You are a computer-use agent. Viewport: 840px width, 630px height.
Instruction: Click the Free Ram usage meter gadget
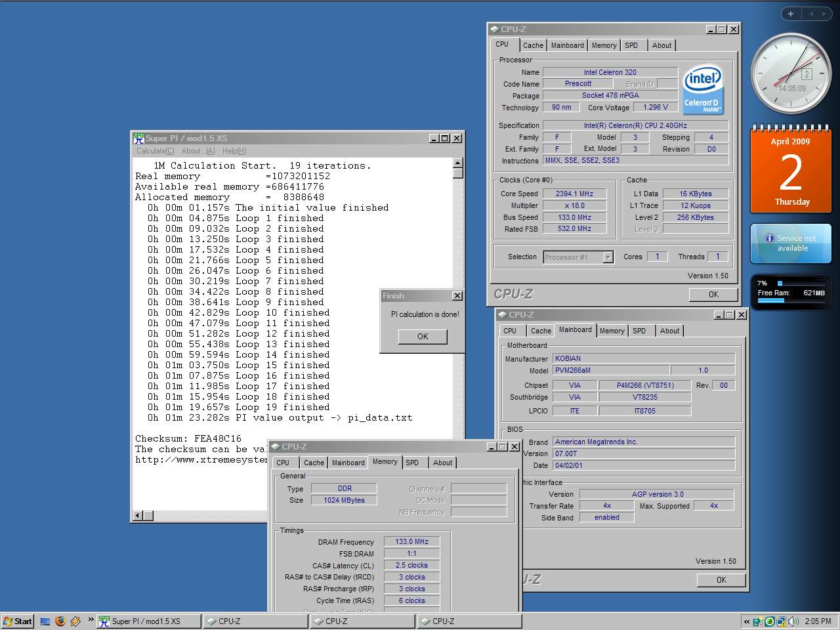pyautogui.click(x=791, y=292)
